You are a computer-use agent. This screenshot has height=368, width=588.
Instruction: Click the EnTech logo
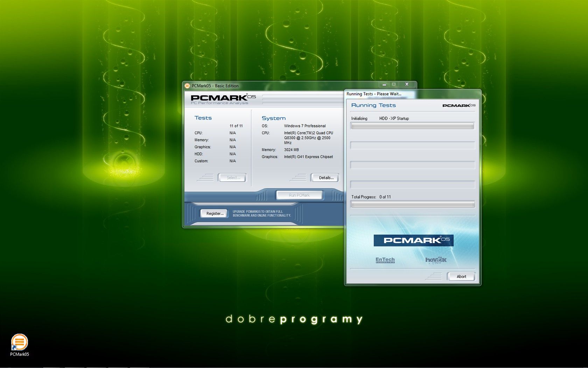coord(385,260)
